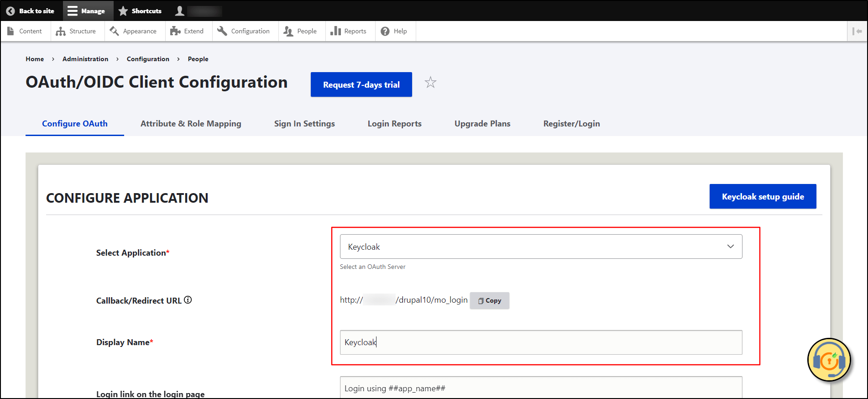868x399 pixels.
Task: Click the Login link text input field
Action: tap(541, 388)
